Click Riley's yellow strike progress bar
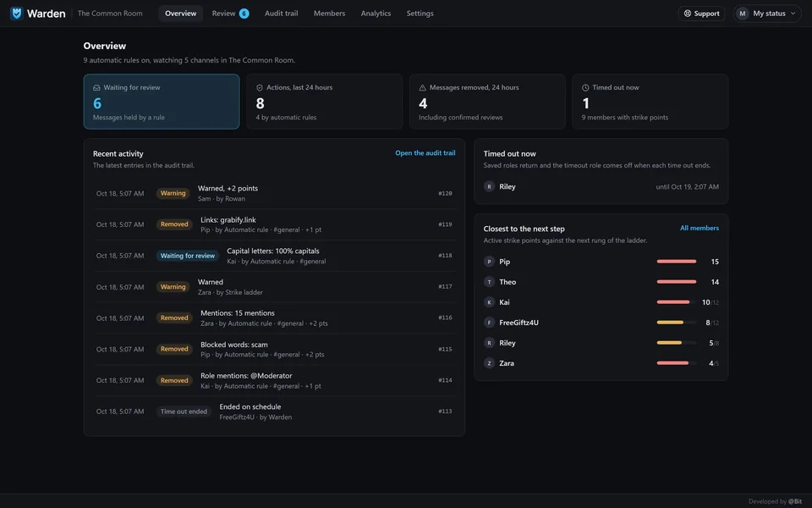This screenshot has height=508, width=812. [x=677, y=343]
